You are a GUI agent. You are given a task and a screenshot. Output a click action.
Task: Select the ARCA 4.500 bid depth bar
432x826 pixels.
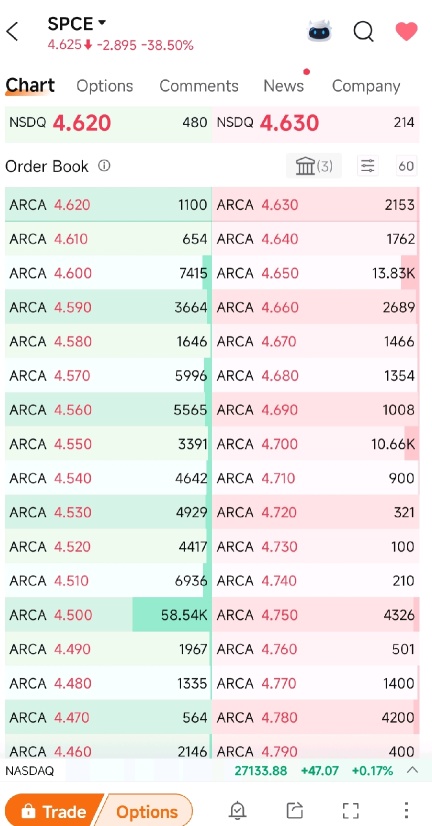tap(108, 615)
